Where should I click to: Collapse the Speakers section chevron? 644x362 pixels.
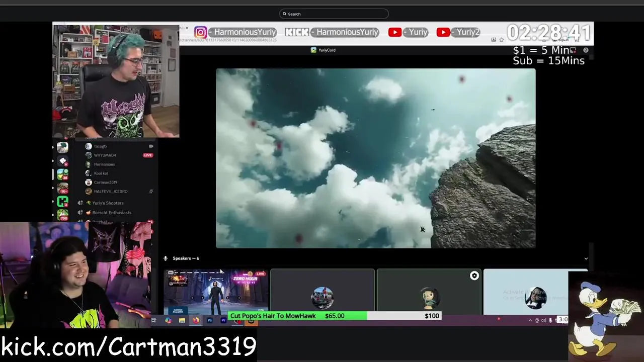(x=586, y=258)
